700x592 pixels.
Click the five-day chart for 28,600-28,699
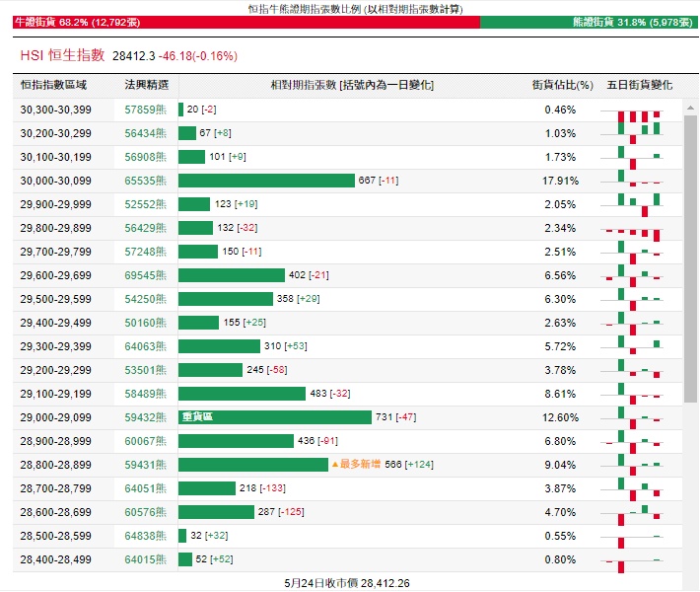click(632, 515)
